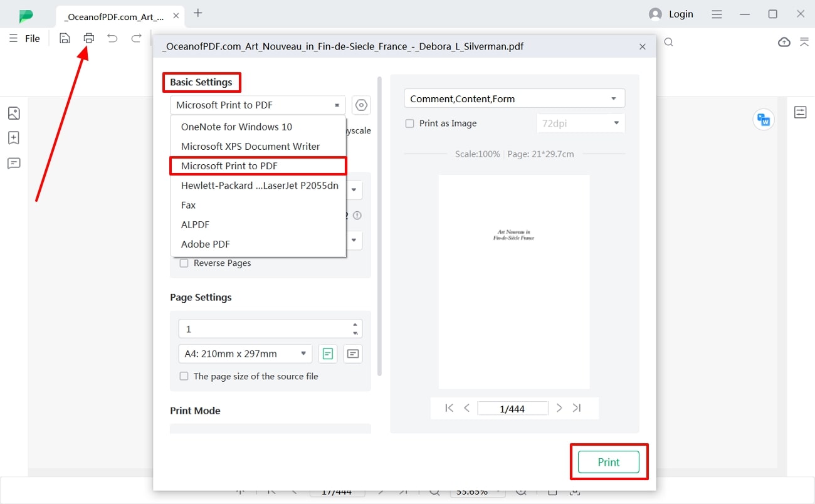815x504 pixels.
Task: Go to last preview page icon
Action: 577,408
